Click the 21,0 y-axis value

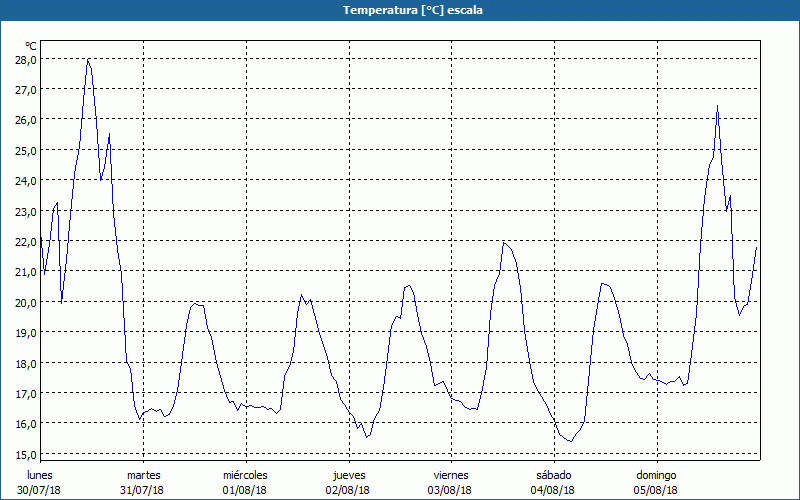point(26,272)
